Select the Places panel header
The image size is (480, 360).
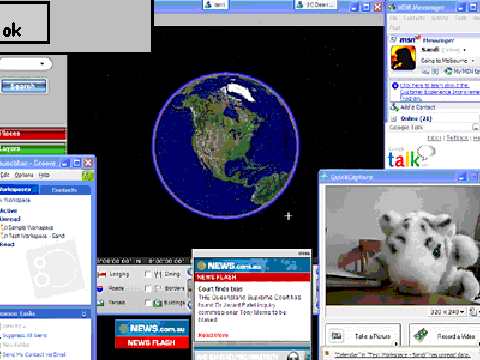point(33,134)
